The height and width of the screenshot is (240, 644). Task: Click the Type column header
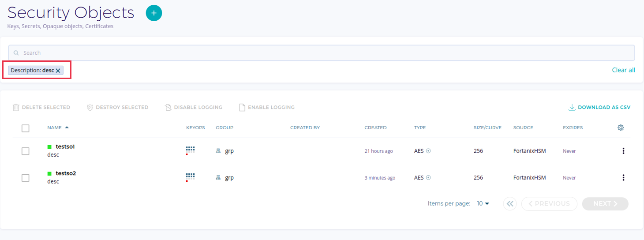[x=419, y=127]
